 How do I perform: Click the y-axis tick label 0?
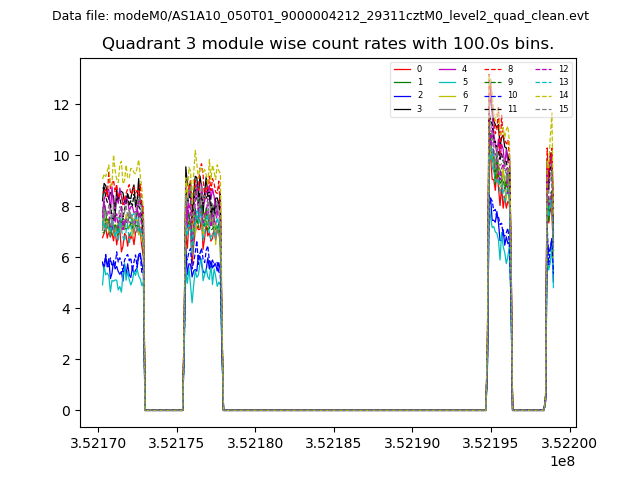pos(67,411)
